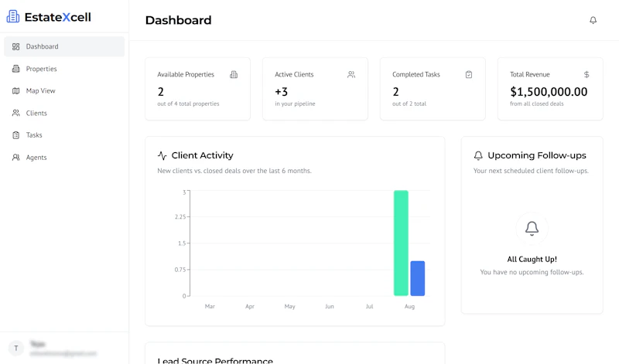Image resolution: width=619 pixels, height=364 pixels.
Task: Click 'New clients vs. closed deals' subtitle
Action: click(x=234, y=171)
